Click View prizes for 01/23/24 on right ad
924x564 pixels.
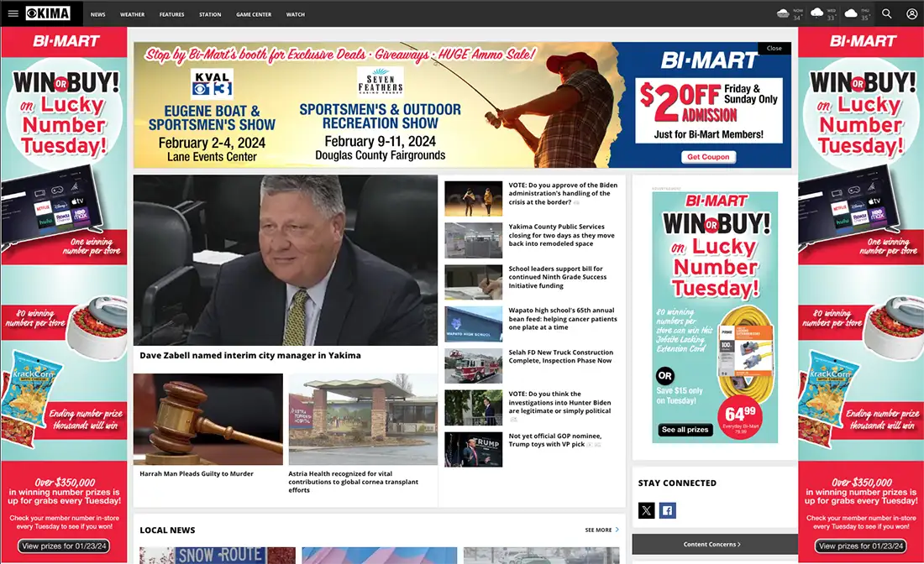pyautogui.click(x=861, y=546)
